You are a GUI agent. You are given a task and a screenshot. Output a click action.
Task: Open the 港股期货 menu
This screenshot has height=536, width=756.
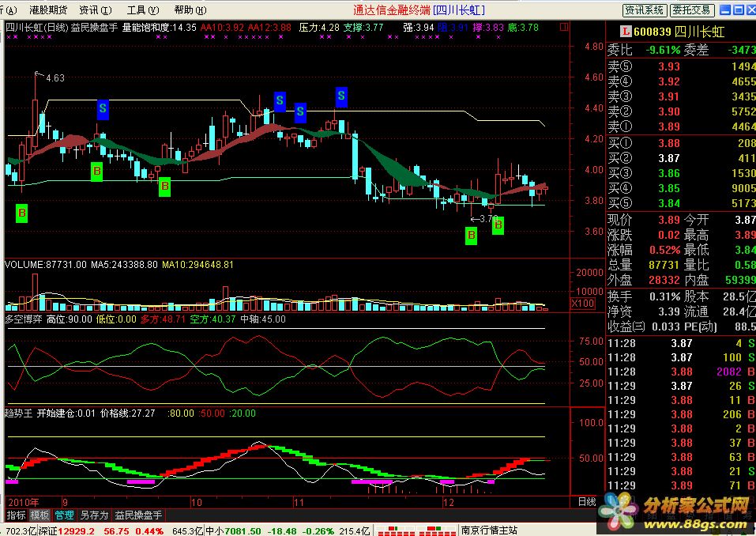pyautogui.click(x=48, y=9)
